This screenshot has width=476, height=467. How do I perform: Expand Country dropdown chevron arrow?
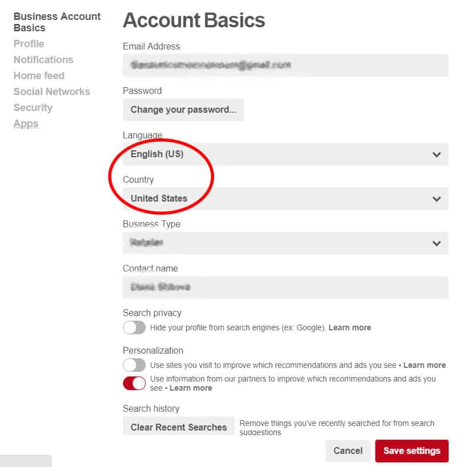[437, 199]
